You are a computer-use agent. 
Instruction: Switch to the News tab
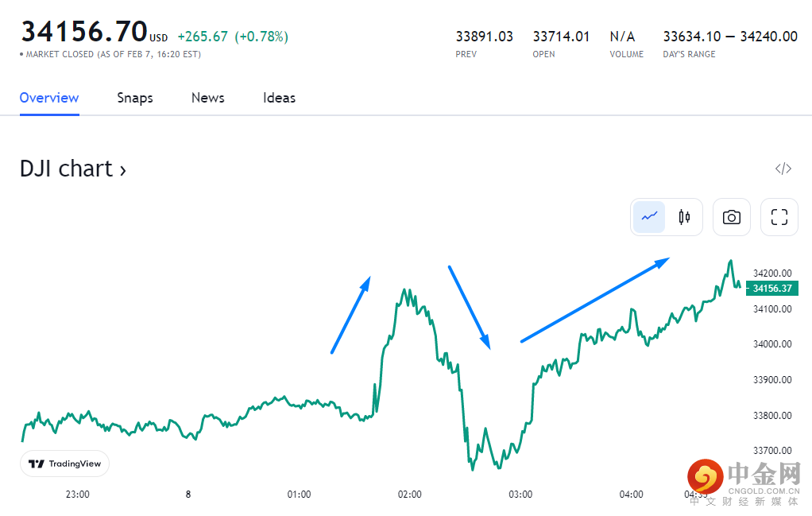[x=207, y=98]
